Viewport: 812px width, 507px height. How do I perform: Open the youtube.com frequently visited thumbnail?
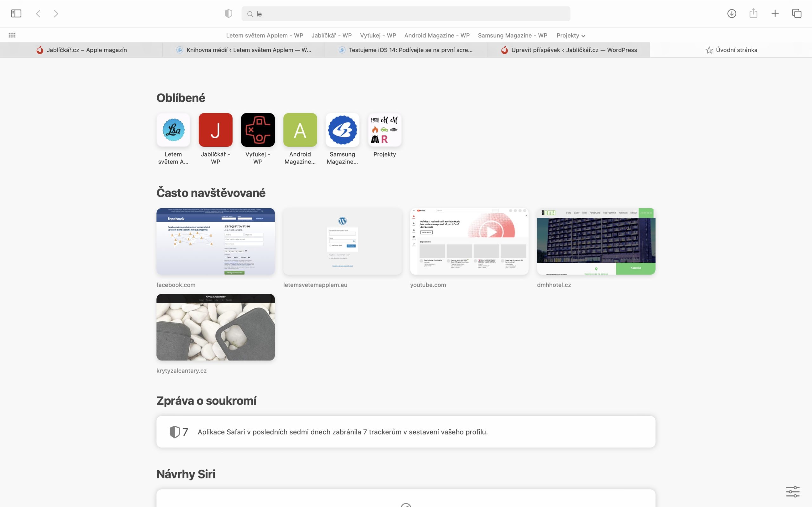(x=469, y=241)
